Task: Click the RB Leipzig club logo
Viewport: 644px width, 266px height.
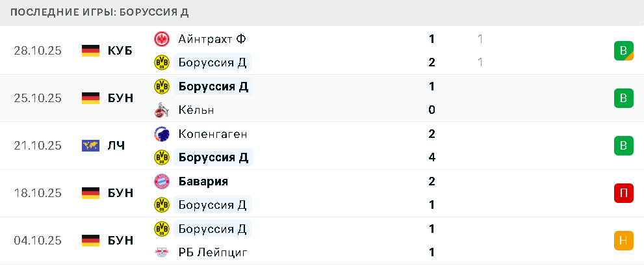Action: pyautogui.click(x=161, y=252)
